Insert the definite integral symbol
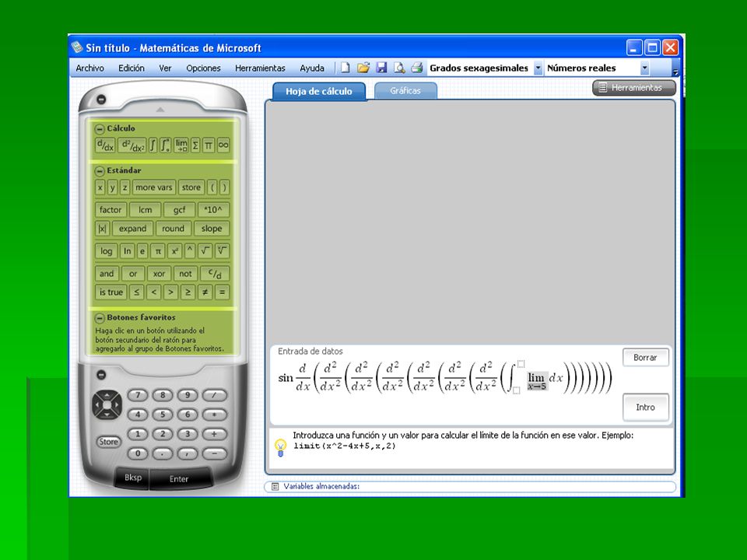Image resolution: width=747 pixels, height=560 pixels. (165, 145)
